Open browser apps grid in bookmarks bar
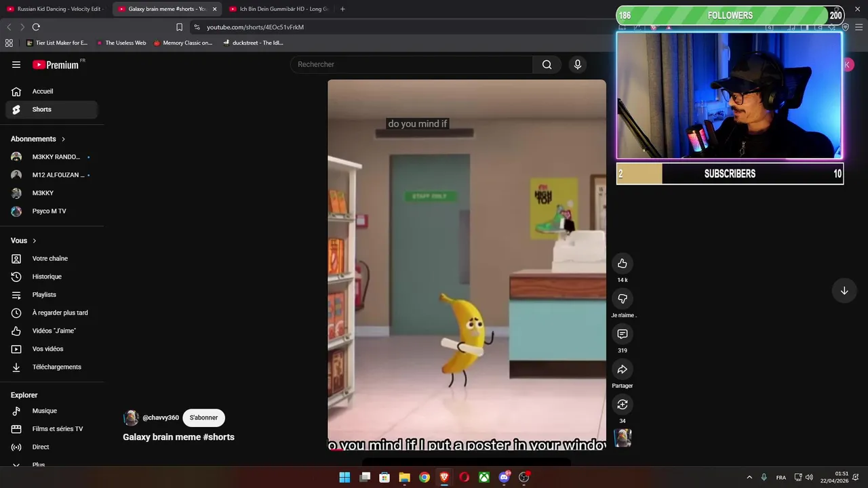Image resolution: width=868 pixels, height=488 pixels. click(9, 43)
